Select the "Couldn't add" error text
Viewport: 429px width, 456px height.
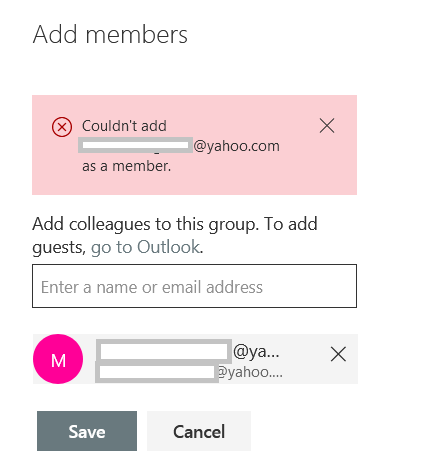click(124, 126)
